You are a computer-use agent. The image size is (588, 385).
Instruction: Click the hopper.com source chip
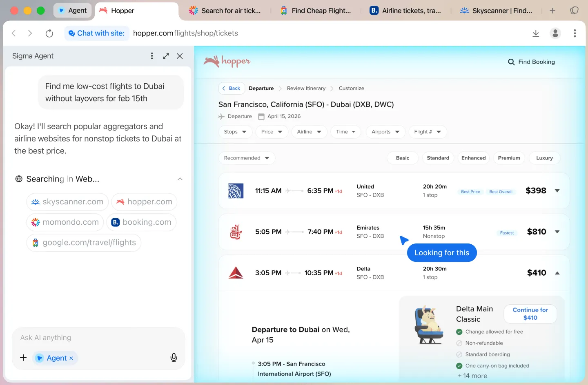point(144,202)
